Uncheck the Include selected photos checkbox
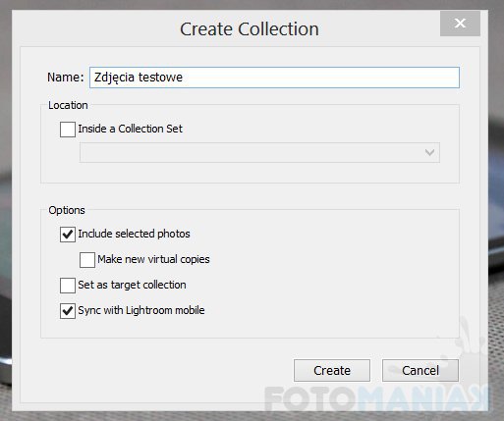The height and width of the screenshot is (421, 504). [x=68, y=235]
